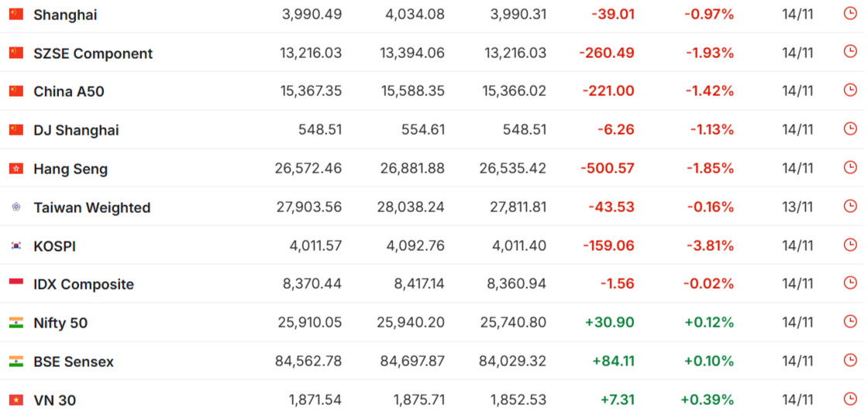Select the Nifty 50 index name
868x415 pixels.
pyautogui.click(x=60, y=323)
